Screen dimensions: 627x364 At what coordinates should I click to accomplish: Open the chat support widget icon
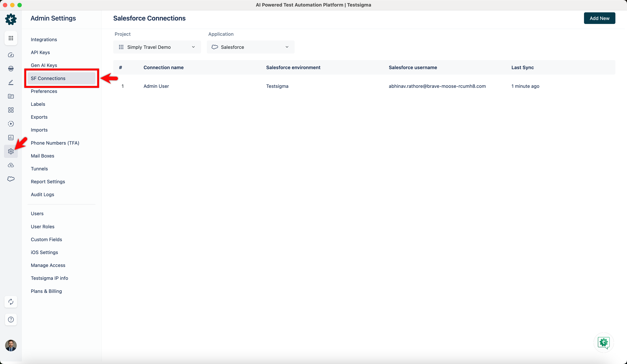point(603,343)
